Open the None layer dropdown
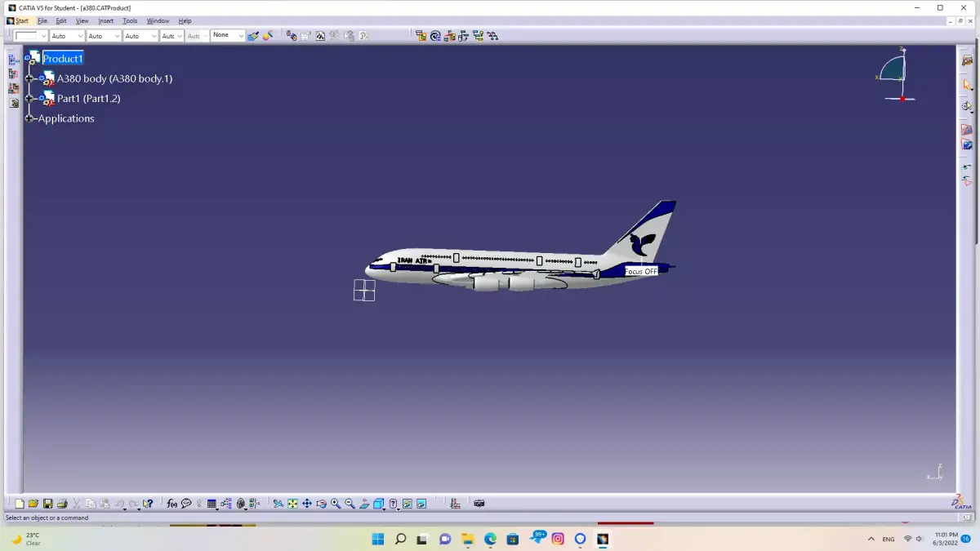The width and height of the screenshot is (980, 551). [228, 36]
